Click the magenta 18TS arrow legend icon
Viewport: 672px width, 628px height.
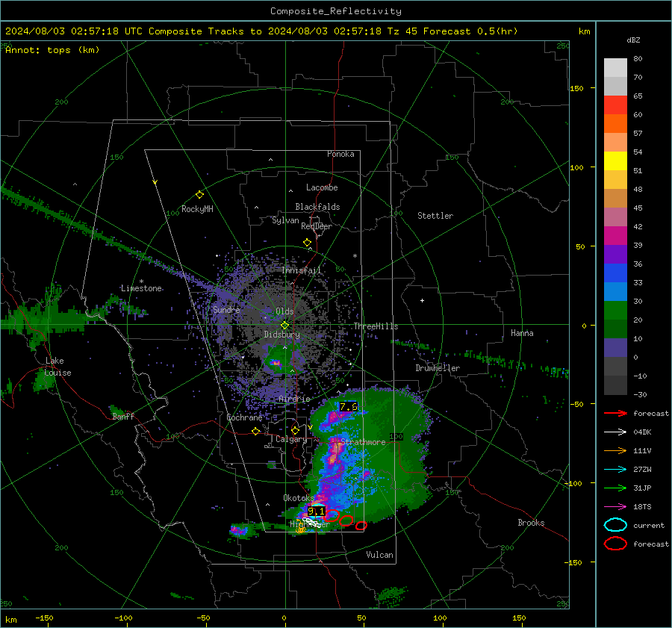615,507
